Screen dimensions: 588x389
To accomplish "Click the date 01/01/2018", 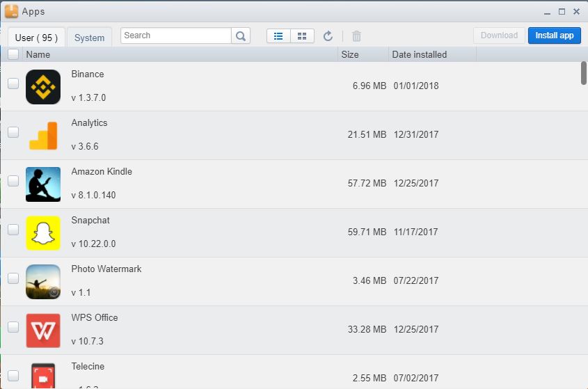I will click(x=416, y=86).
